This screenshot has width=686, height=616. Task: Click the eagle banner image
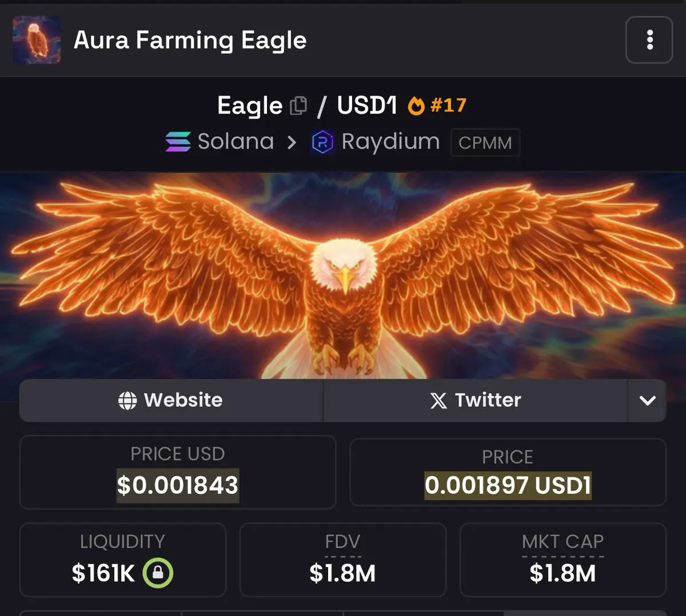pos(343,275)
